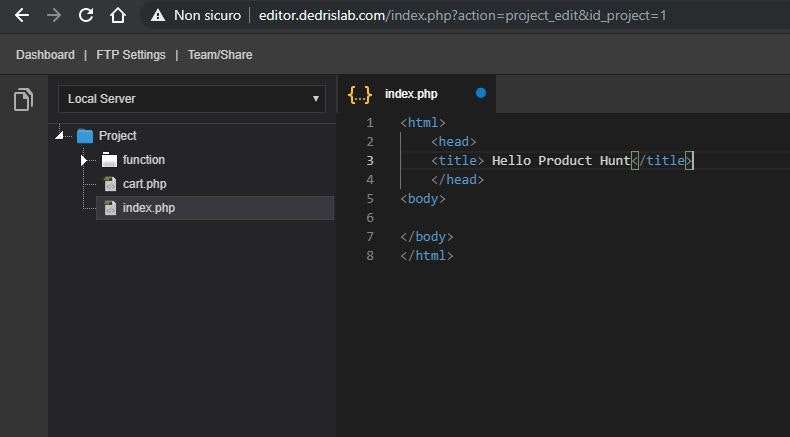Select the function folder label
This screenshot has height=437, width=790.
click(144, 160)
